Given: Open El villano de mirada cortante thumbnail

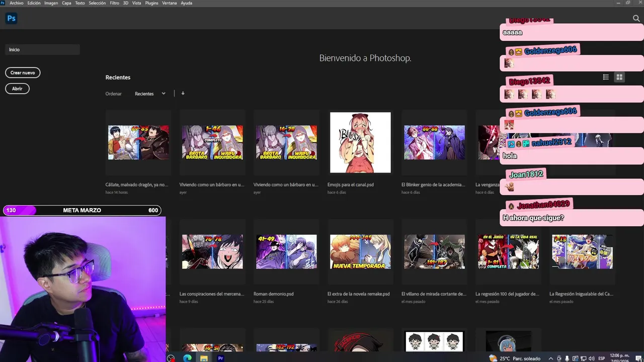Looking at the screenshot, I should click(434, 251).
